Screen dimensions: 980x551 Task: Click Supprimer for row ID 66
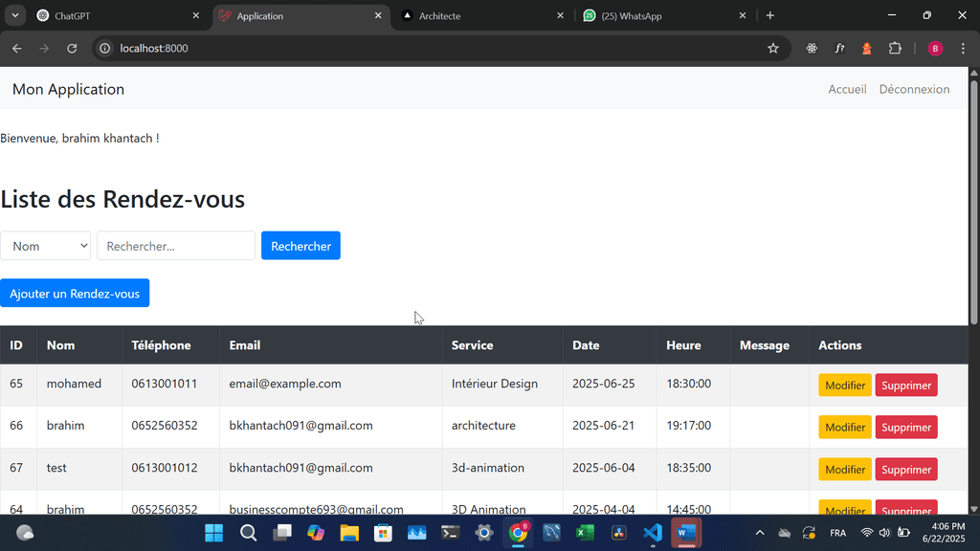(906, 428)
